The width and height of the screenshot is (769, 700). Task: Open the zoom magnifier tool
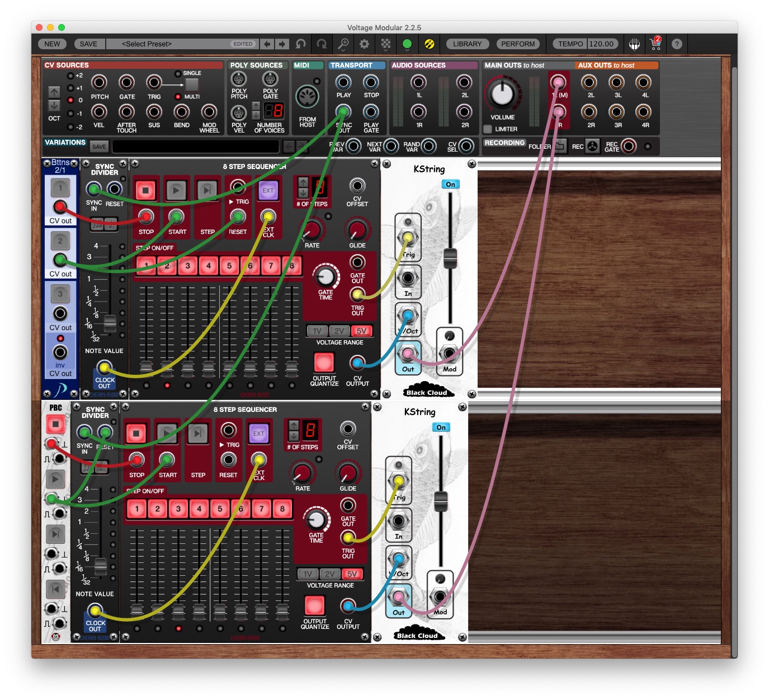[x=343, y=44]
